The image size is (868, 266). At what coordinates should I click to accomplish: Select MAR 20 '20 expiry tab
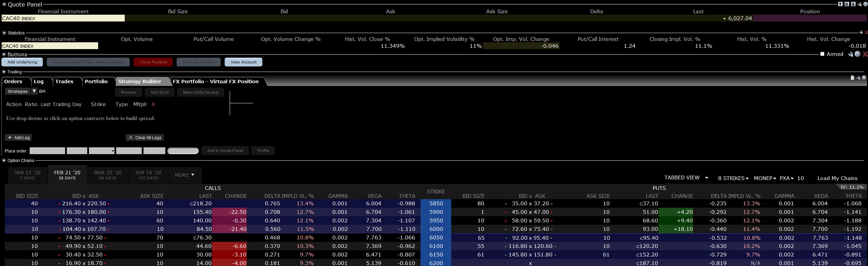point(108,175)
